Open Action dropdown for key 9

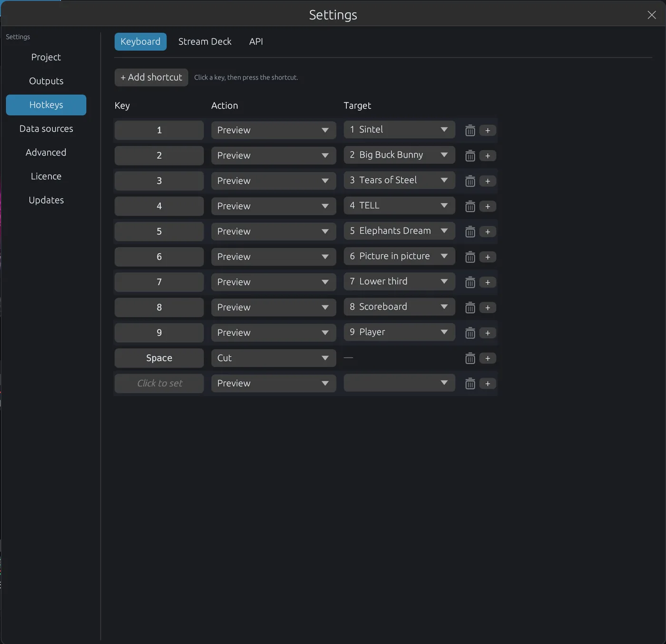click(274, 332)
